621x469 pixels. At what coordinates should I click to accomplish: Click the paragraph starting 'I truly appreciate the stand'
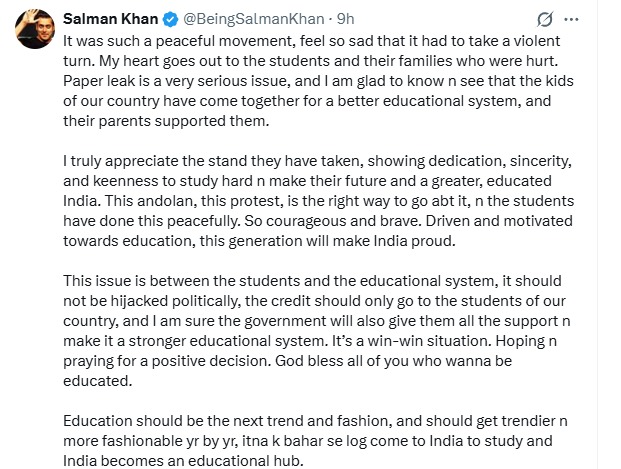click(318, 201)
